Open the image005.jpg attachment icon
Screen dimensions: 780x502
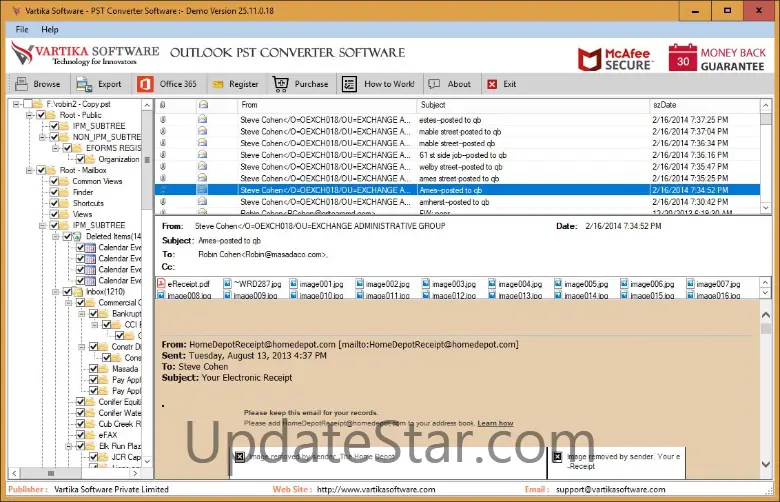coord(558,284)
